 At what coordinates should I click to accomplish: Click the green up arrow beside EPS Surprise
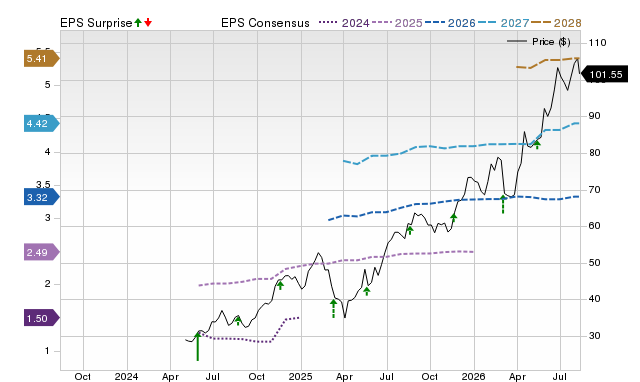(x=138, y=22)
